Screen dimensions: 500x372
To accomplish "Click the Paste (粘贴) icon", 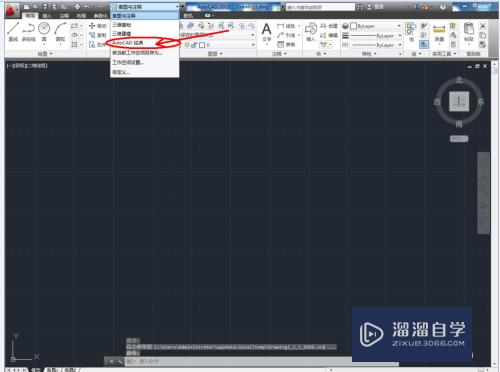I will pyautogui.click(x=469, y=32).
